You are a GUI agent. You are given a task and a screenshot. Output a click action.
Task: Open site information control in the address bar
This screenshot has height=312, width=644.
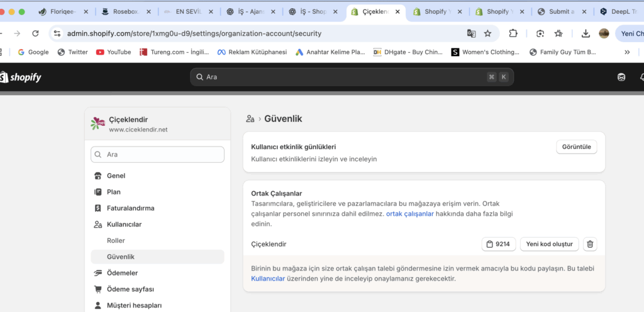pos(57,34)
